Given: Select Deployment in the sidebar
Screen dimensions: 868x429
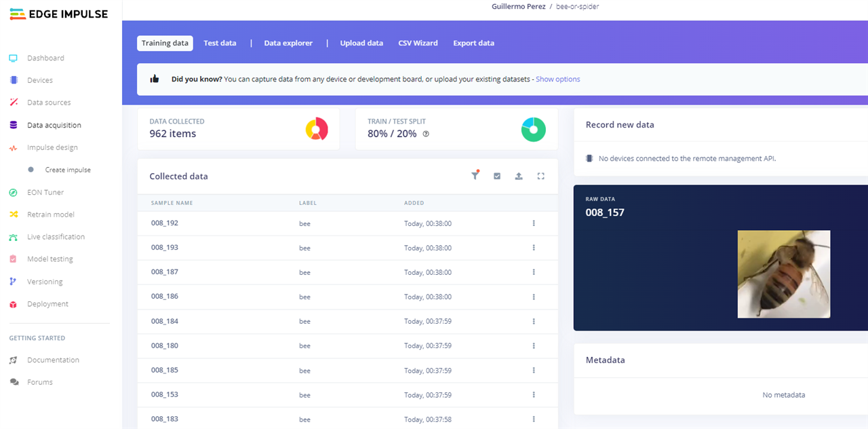Looking at the screenshot, I should (x=47, y=304).
